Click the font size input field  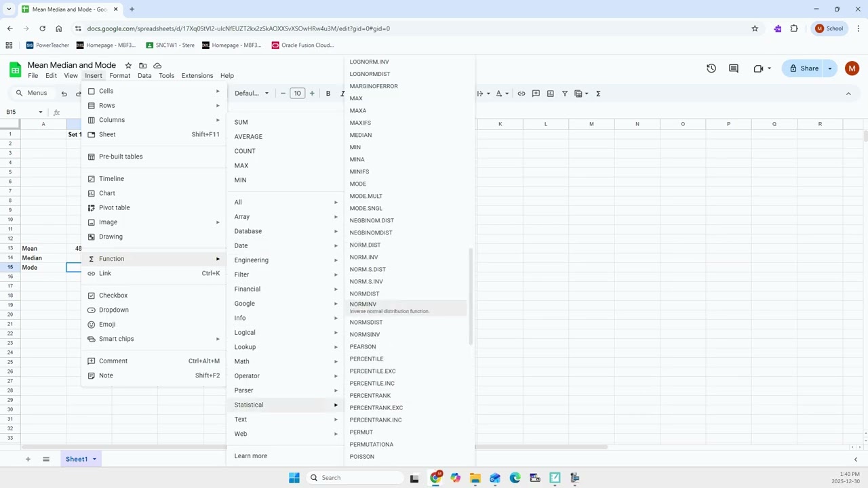click(297, 94)
